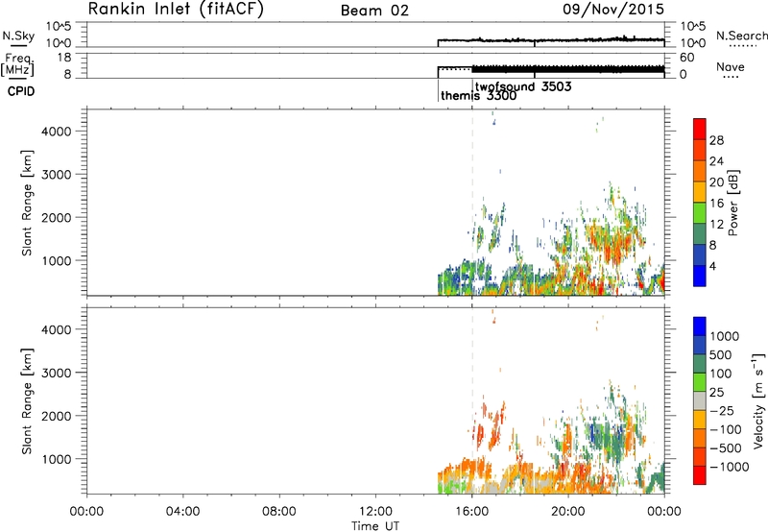This screenshot has width=768, height=532.
Task: Click the '24' label on Power color bar
Action: [x=716, y=161]
